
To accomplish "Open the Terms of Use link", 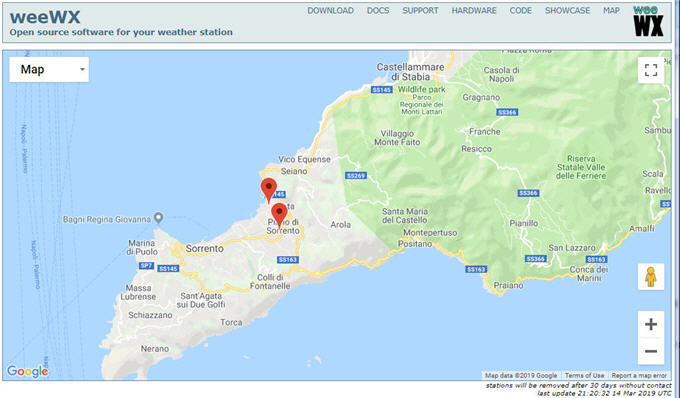I will point(584,375).
